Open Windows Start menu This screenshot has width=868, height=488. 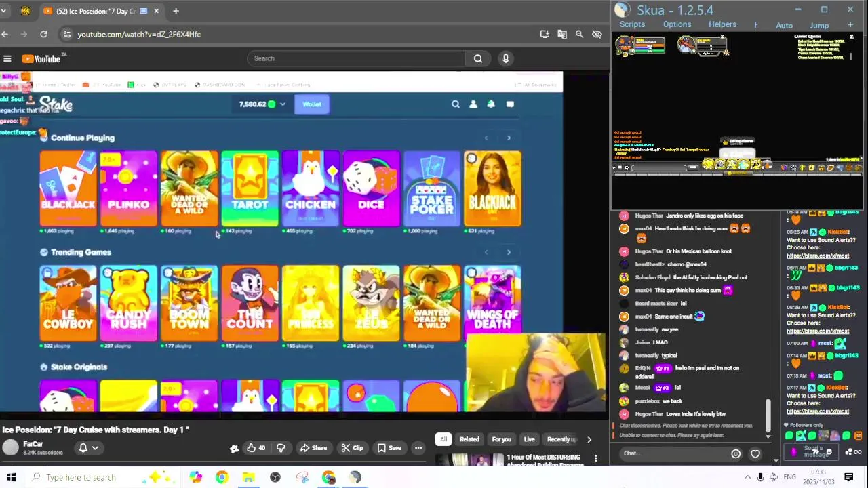[x=11, y=477]
